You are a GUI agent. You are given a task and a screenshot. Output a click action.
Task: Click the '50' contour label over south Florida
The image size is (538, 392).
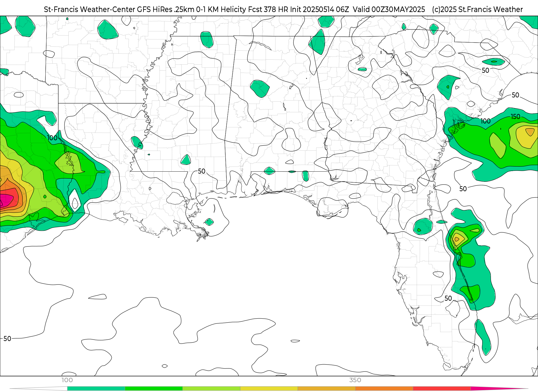tap(448, 298)
